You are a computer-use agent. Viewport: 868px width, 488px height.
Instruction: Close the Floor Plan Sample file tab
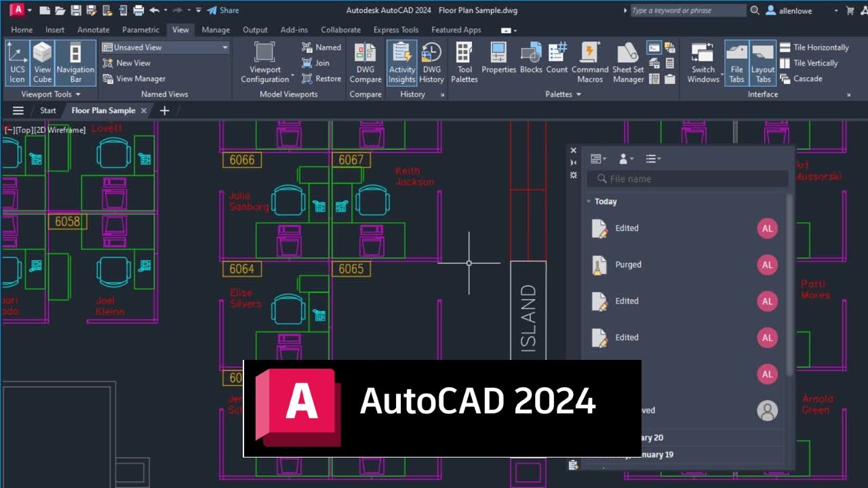click(144, 110)
